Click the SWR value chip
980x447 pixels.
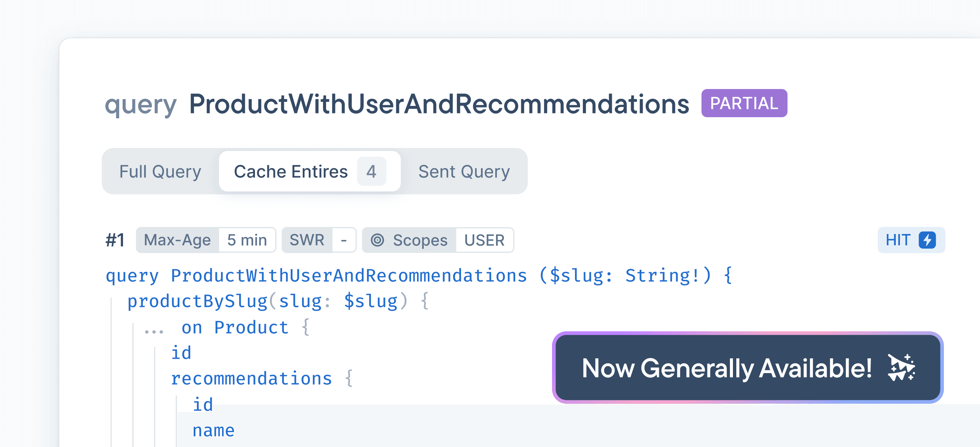tap(344, 240)
